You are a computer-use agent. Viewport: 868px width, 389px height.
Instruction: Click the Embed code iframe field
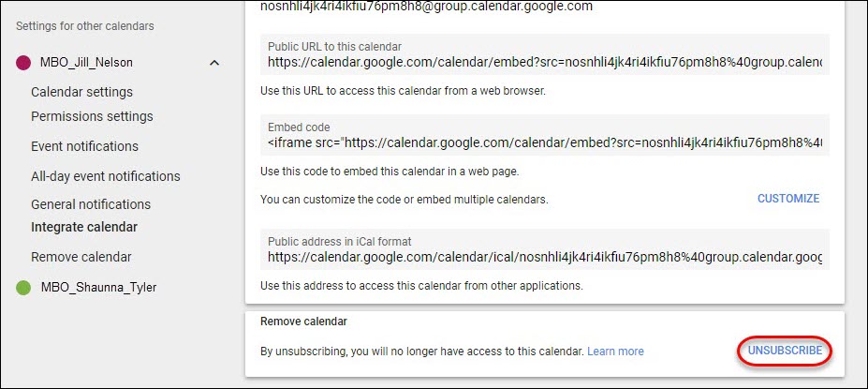coord(545,135)
